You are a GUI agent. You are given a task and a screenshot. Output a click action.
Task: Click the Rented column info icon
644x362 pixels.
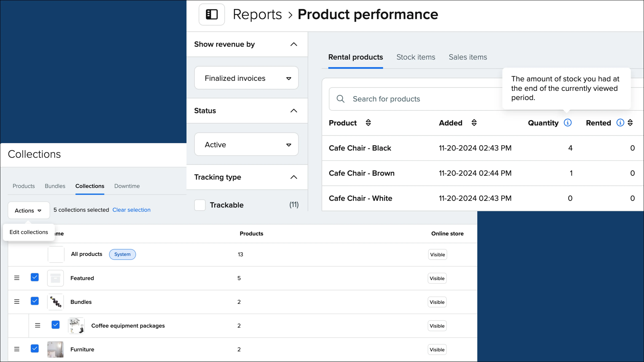pos(620,123)
